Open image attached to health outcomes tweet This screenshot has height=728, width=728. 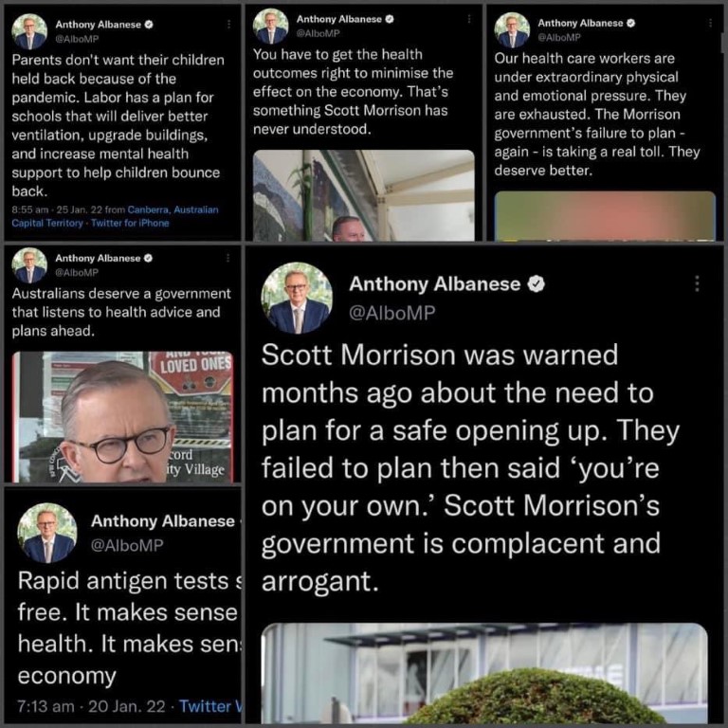click(x=364, y=195)
